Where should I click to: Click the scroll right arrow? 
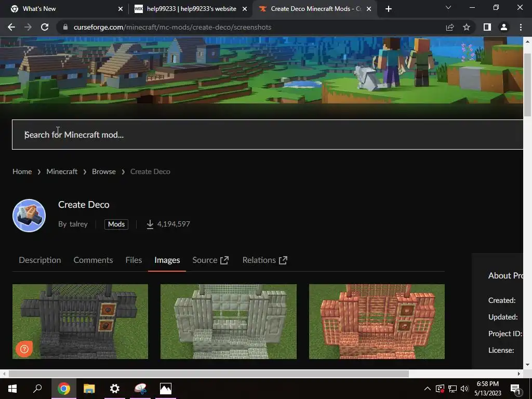pyautogui.click(x=519, y=374)
